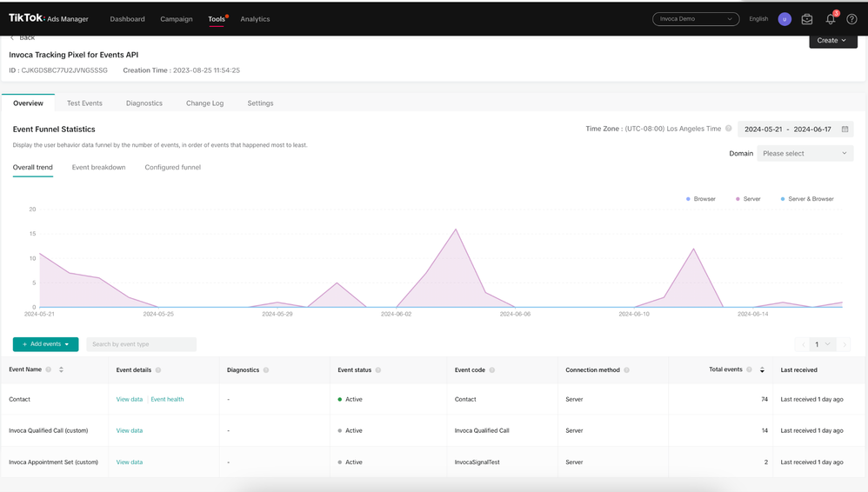Click the Diagnostics column info icon
The height and width of the screenshot is (492, 868).
266,369
